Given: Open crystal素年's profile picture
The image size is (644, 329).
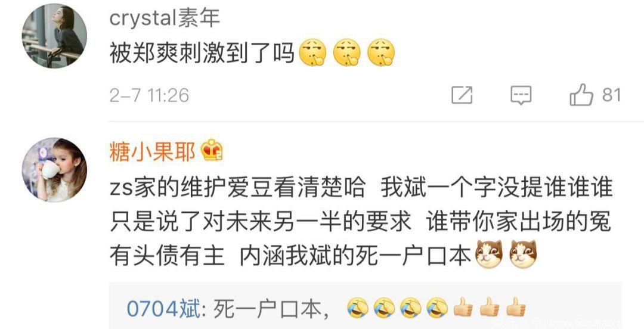Looking at the screenshot, I should (x=54, y=36).
